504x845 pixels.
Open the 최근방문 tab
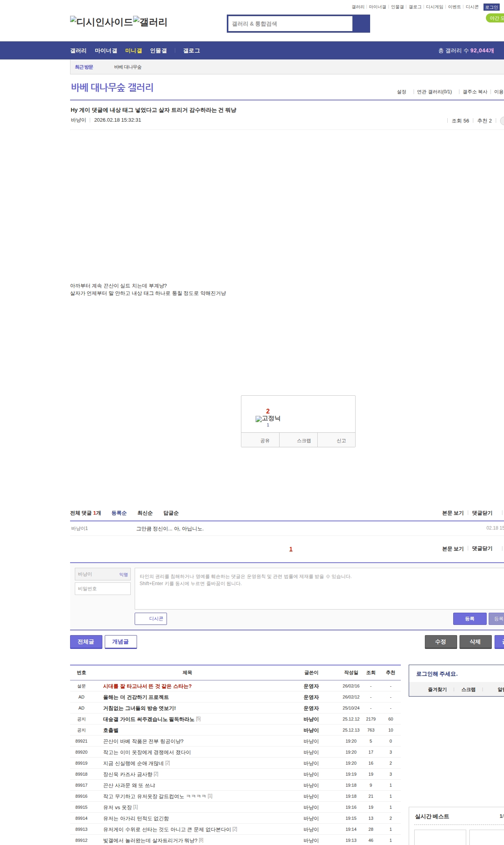pyautogui.click(x=84, y=67)
